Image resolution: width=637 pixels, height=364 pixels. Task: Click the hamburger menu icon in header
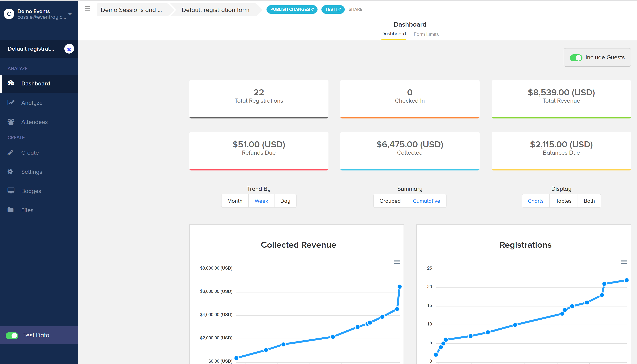87,8
